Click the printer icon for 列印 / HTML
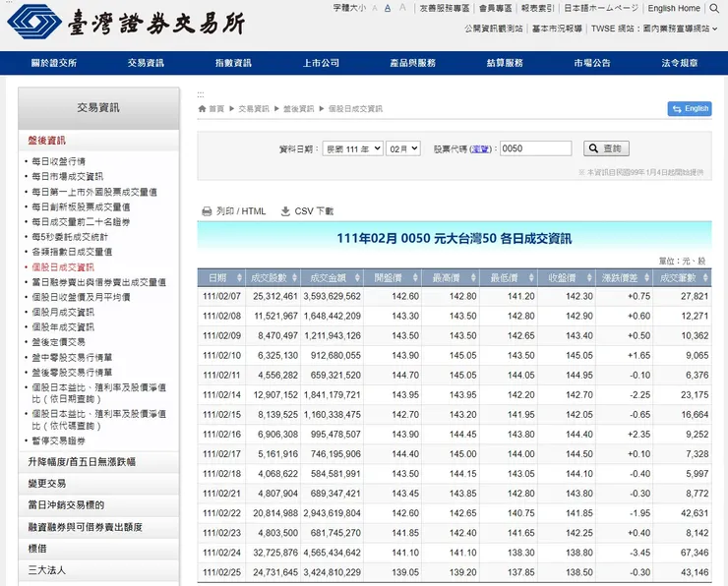The width and height of the screenshot is (728, 586). [x=207, y=211]
